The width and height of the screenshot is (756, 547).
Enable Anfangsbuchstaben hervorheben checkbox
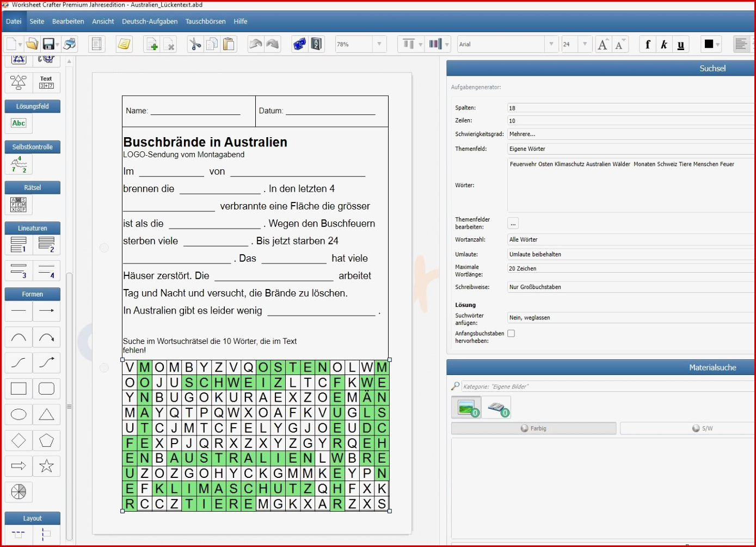tap(511, 334)
